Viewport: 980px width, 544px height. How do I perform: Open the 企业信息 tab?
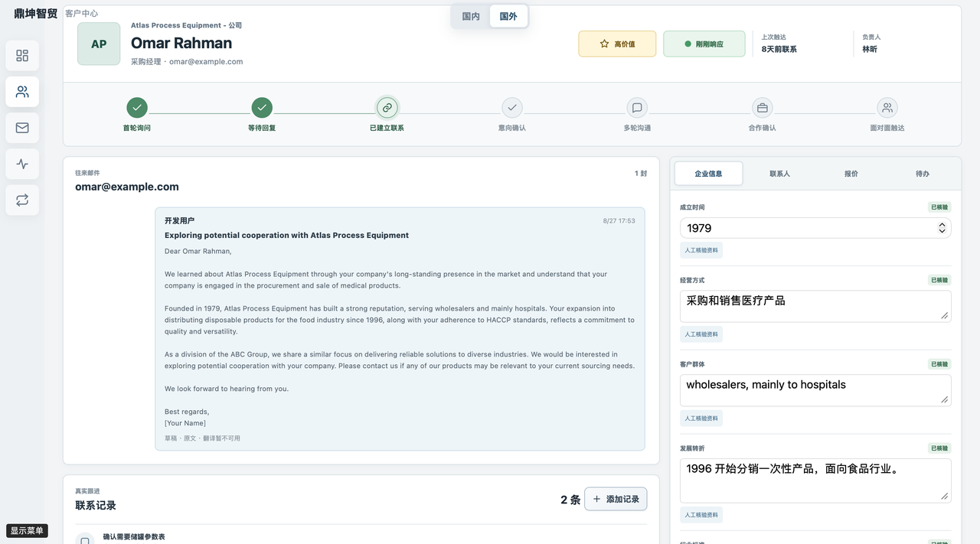708,174
